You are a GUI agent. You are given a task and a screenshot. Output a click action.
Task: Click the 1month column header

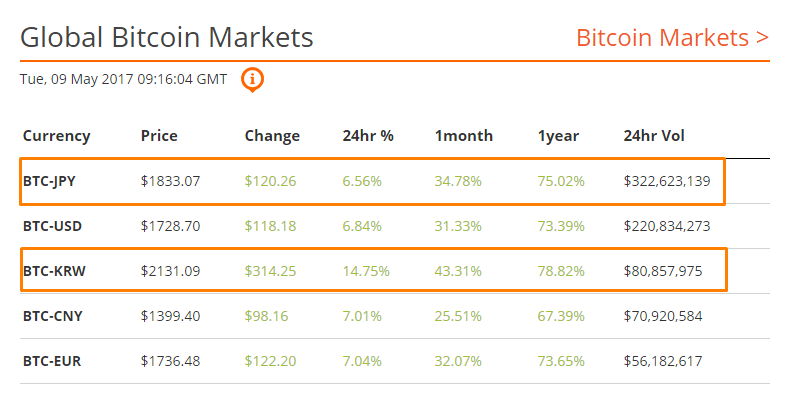[x=463, y=136]
